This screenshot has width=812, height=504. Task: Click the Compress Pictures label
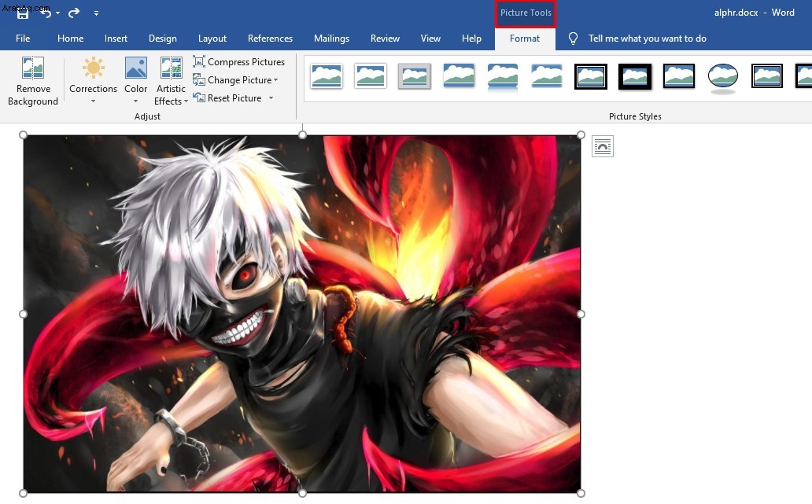(x=246, y=61)
